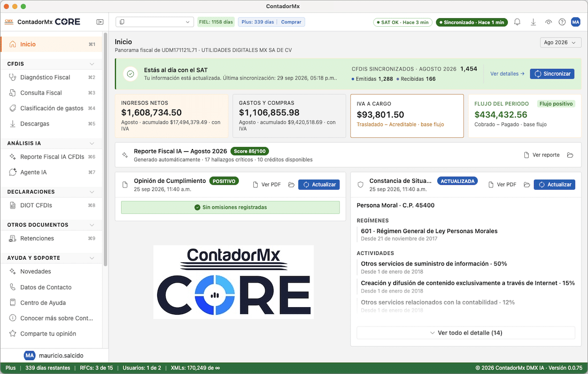
Task: Collapse the AYUDA Y SOPORTE section
Action: pos(92,258)
